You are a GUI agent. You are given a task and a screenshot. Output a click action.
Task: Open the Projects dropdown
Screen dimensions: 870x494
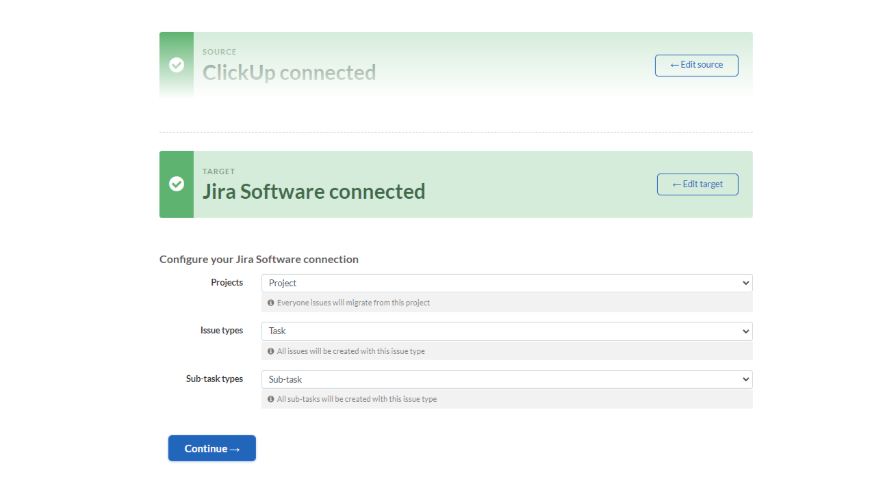tap(507, 283)
